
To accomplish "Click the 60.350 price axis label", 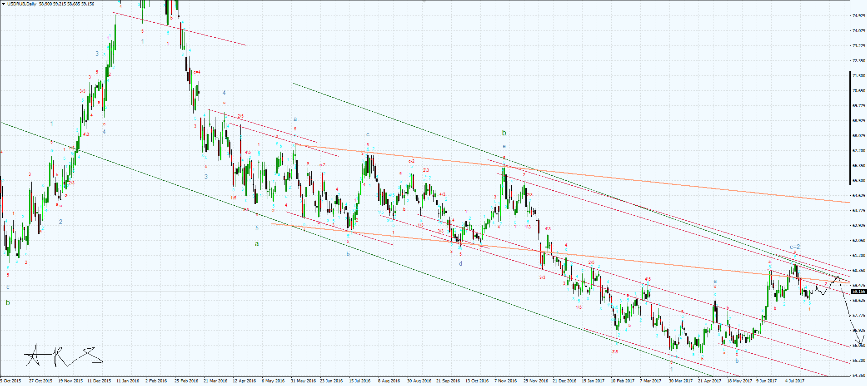I will click(x=859, y=271).
